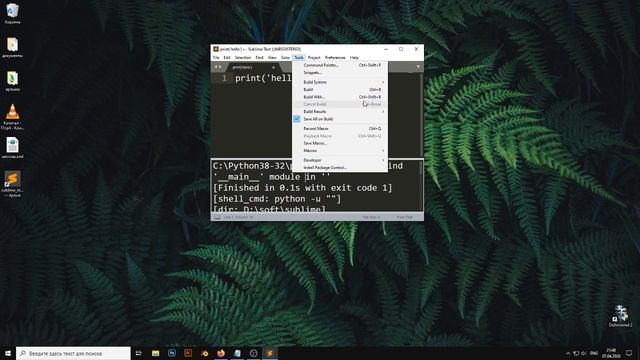Select the archive desktop icon below documents
Screen dimensions: 640x360
point(12,80)
